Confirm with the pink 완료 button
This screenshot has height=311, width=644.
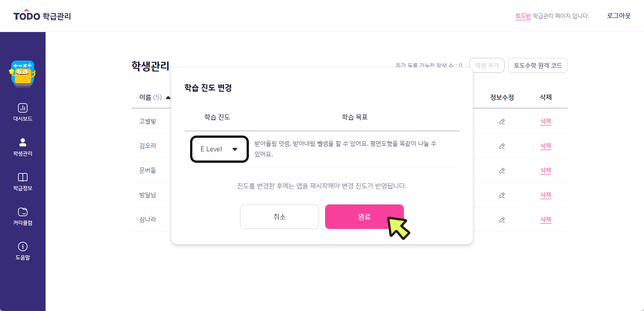[364, 217]
